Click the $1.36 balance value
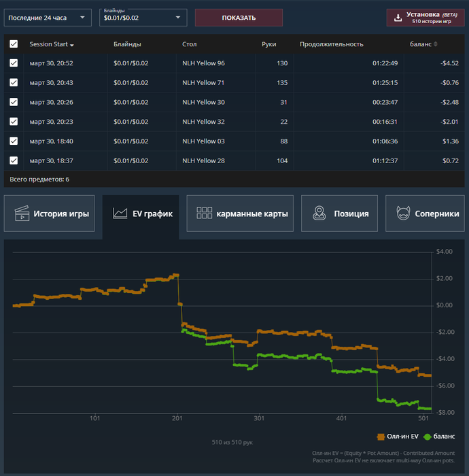Image resolution: width=469 pixels, height=476 pixels. pos(451,141)
